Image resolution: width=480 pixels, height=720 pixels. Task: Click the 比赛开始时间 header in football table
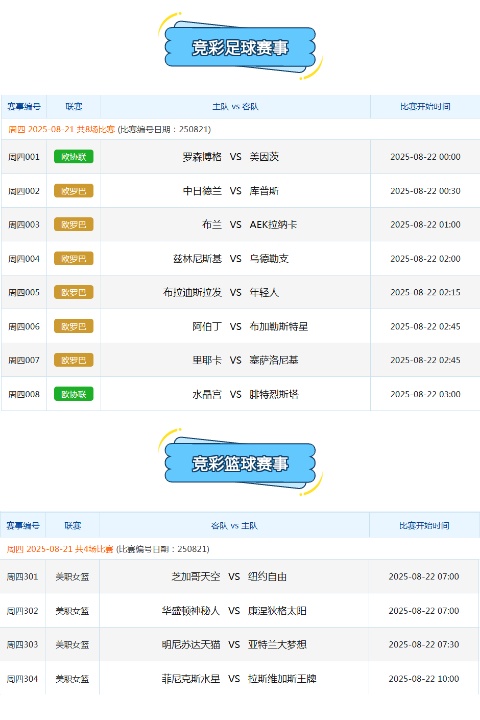pos(425,107)
